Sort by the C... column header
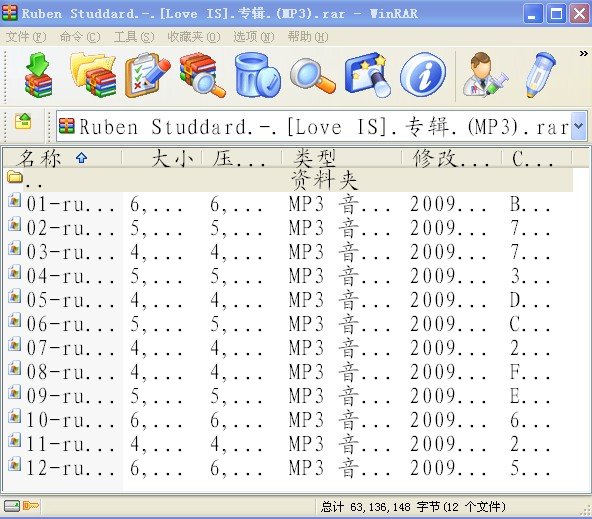The image size is (592, 519). pos(536,158)
